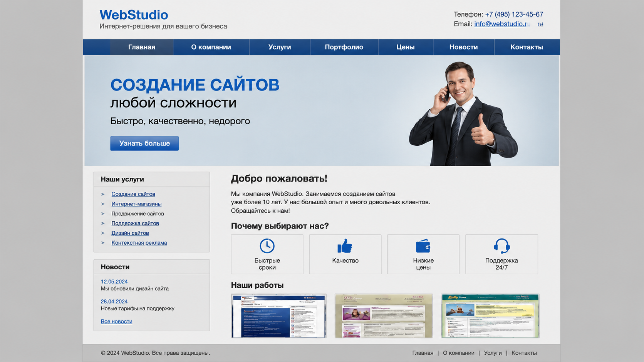The image size is (644, 362).
Task: Open the Контекстная реклама service link
Action: 139,243
